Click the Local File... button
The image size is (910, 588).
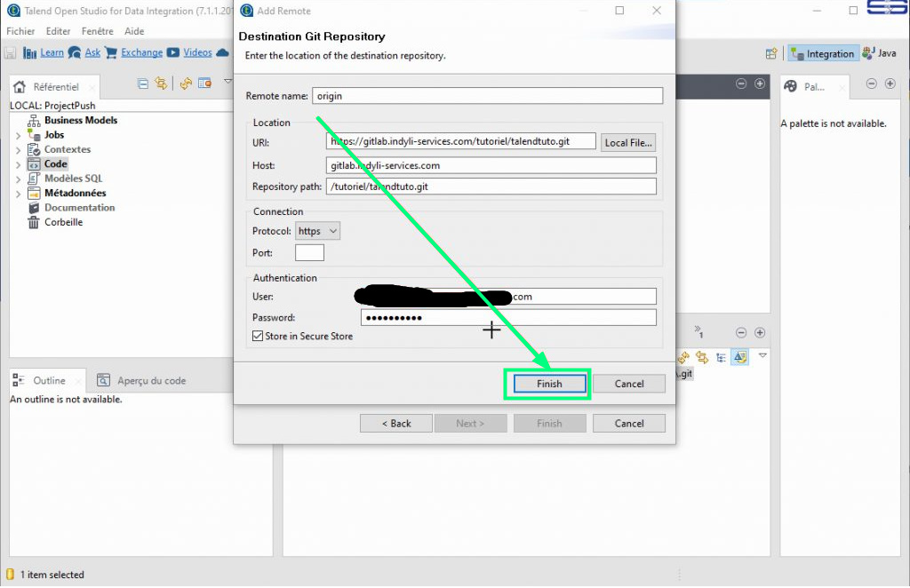tap(628, 143)
